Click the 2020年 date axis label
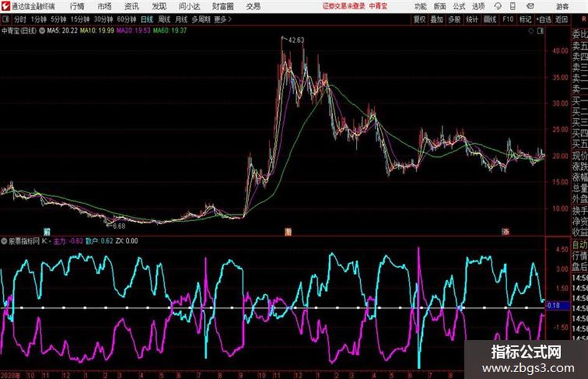 pyautogui.click(x=10, y=375)
